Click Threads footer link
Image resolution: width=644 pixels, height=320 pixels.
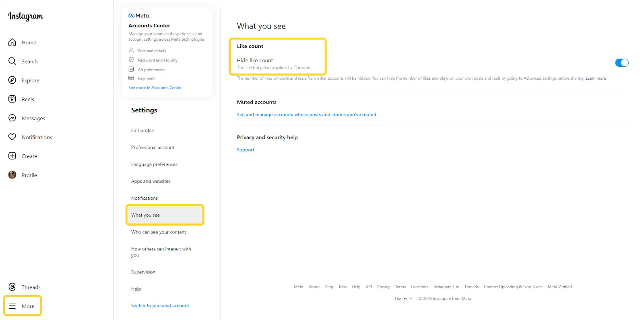point(471,287)
